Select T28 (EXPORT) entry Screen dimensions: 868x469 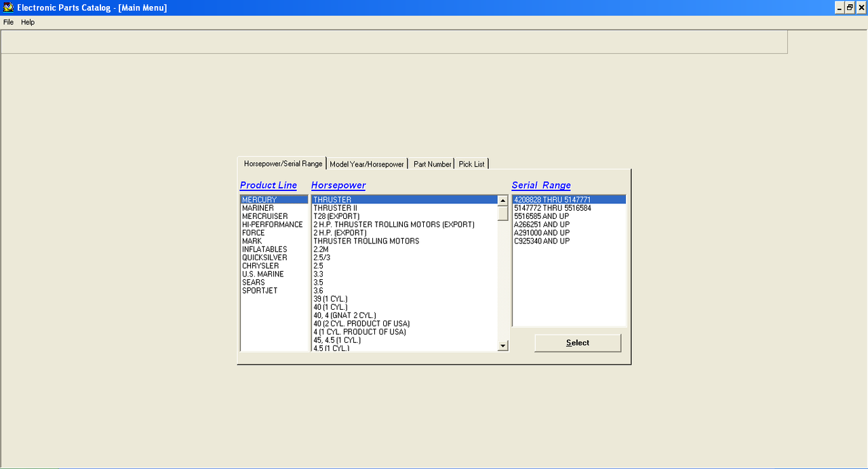click(405, 216)
